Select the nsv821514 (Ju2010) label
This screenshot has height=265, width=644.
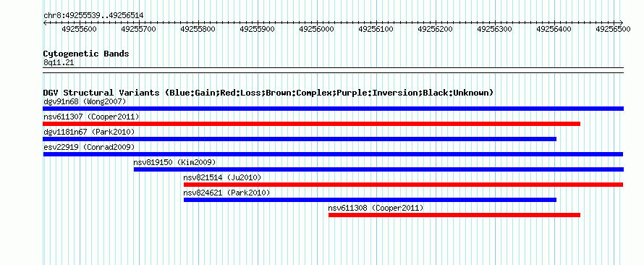(222, 177)
